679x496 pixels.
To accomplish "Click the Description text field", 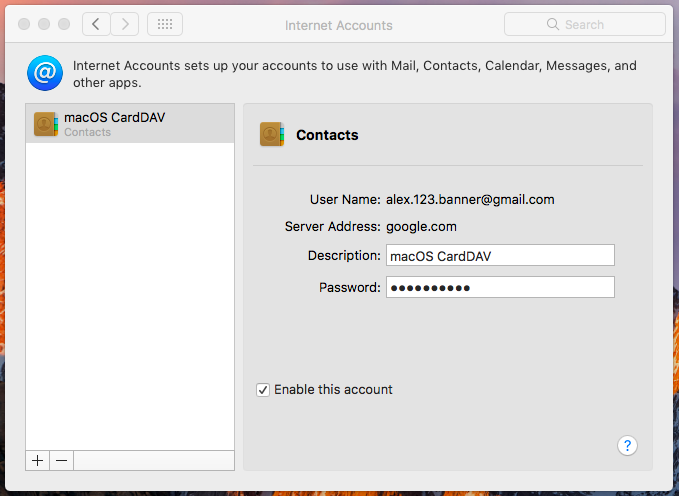I will point(500,255).
